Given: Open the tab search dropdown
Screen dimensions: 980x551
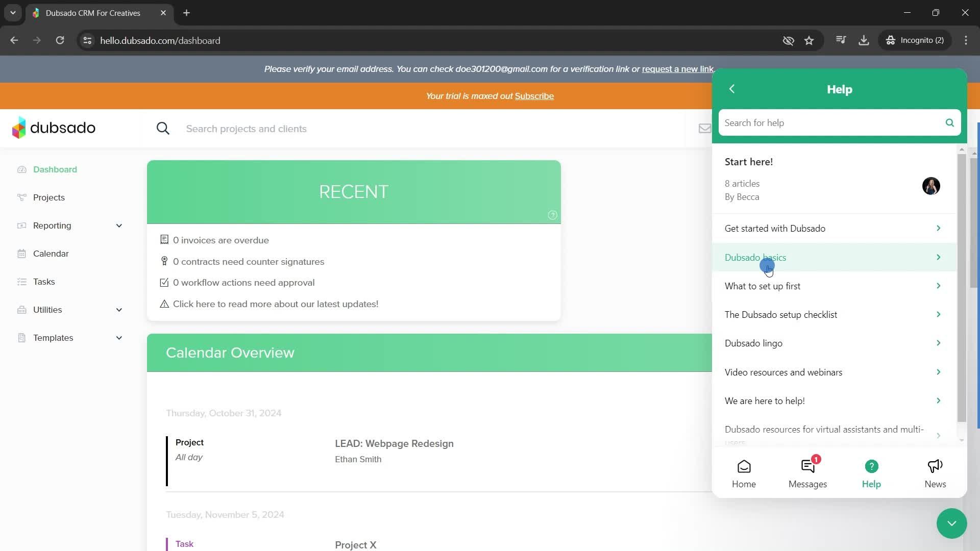Looking at the screenshot, I should tap(13, 13).
